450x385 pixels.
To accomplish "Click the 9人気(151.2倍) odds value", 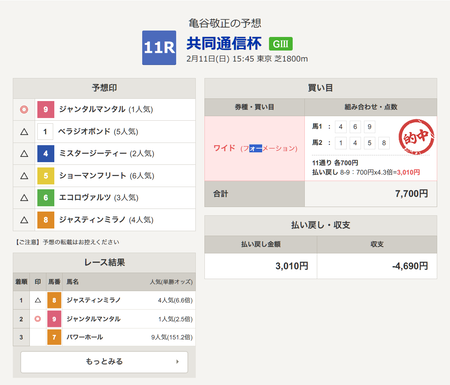I will [172, 337].
